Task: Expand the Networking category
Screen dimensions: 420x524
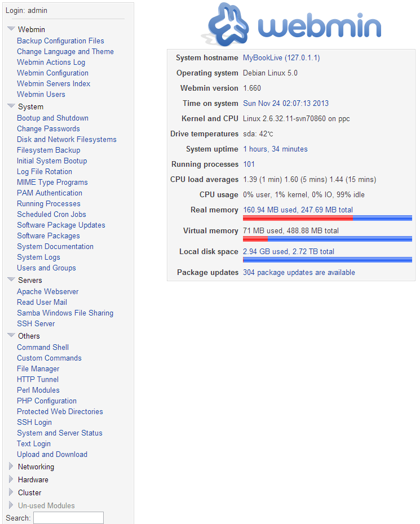Action: coord(11,467)
